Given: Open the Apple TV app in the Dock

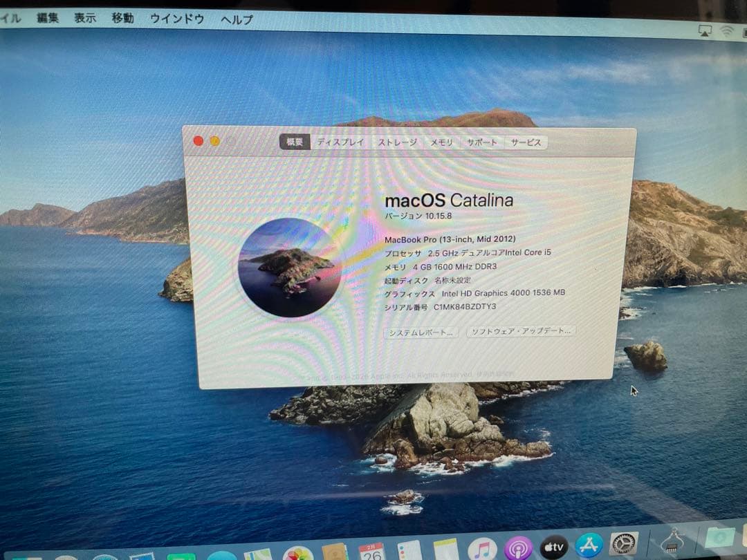Looking at the screenshot, I should (x=553, y=547).
